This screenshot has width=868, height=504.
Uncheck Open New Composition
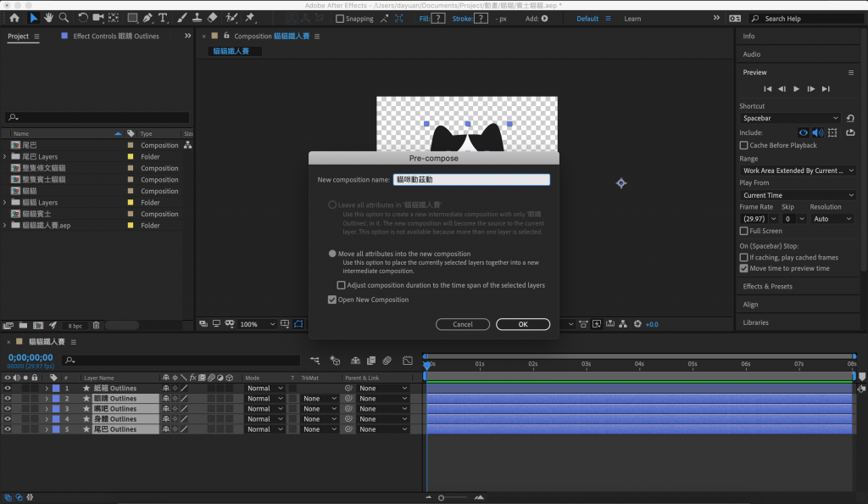click(x=332, y=300)
